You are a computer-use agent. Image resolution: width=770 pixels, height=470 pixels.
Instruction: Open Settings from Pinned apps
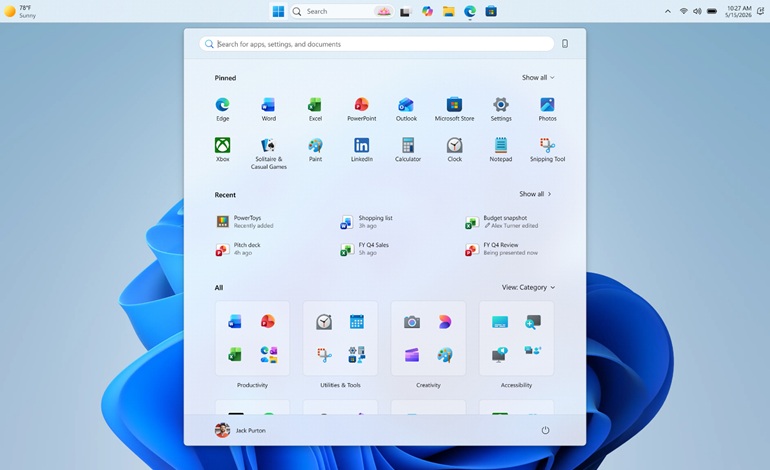tap(501, 109)
